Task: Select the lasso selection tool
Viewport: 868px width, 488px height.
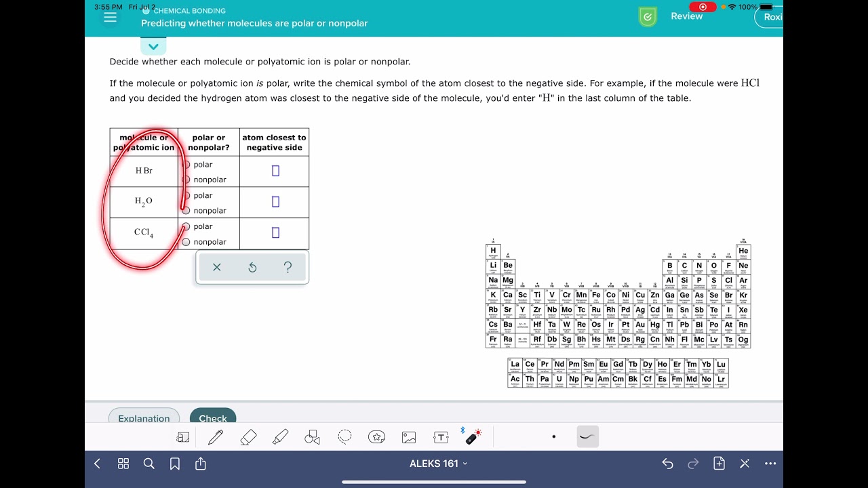Action: [344, 437]
